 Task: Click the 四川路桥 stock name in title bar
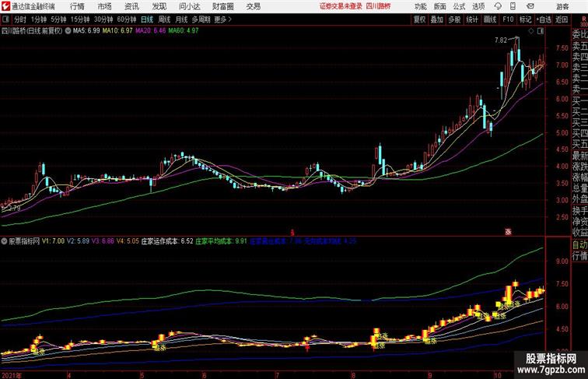pyautogui.click(x=378, y=6)
